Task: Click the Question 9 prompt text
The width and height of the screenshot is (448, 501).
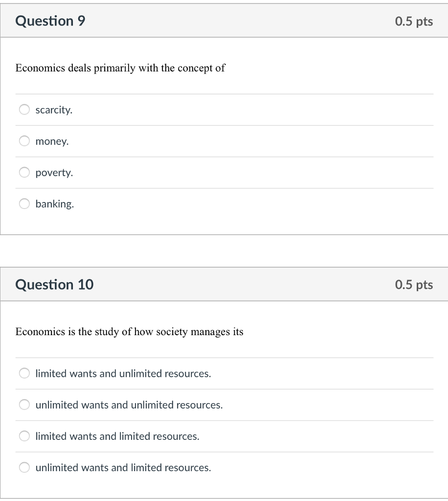Action: tap(120, 68)
